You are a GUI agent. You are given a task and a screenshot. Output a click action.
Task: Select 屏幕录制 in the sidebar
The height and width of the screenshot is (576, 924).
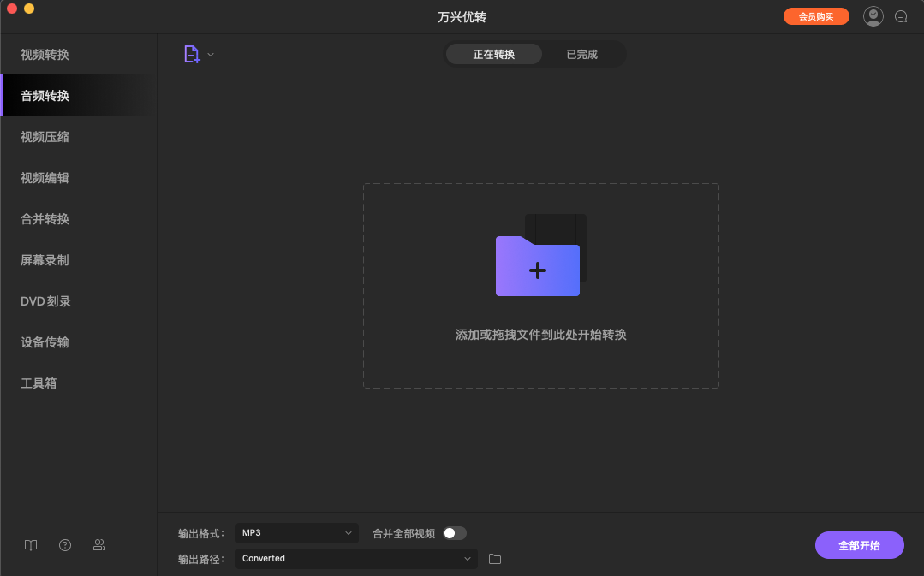tap(43, 259)
